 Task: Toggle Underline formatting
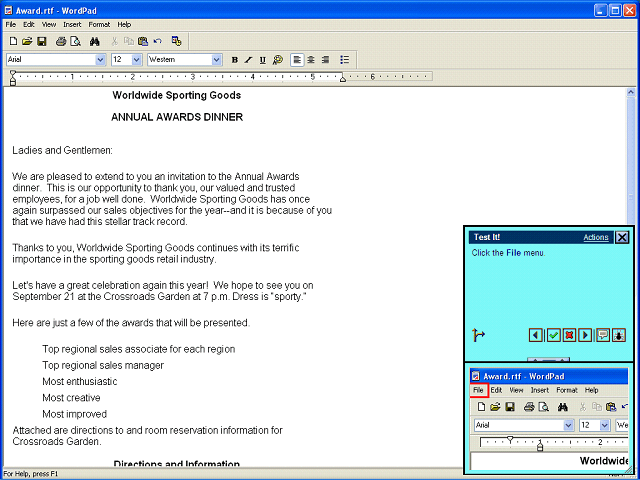pos(262,60)
